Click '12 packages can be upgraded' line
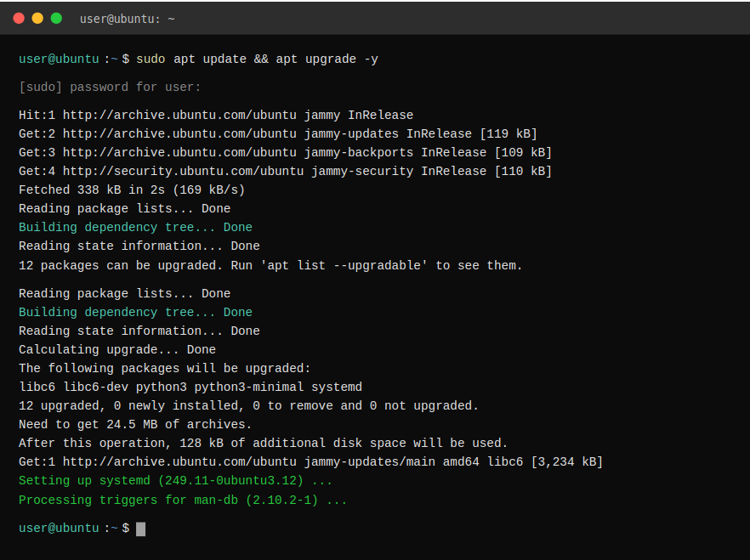750x560 pixels. click(x=270, y=265)
